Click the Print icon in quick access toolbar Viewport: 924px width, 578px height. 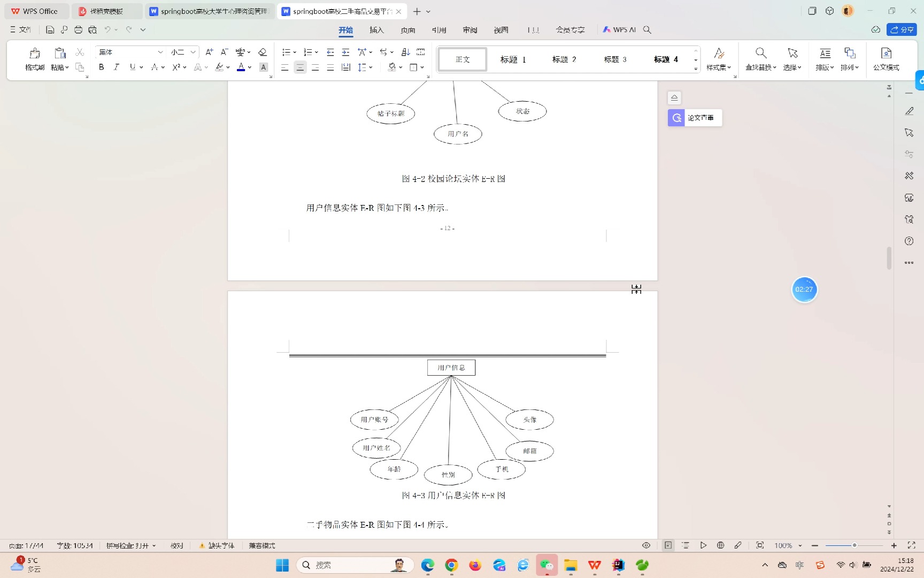click(78, 30)
